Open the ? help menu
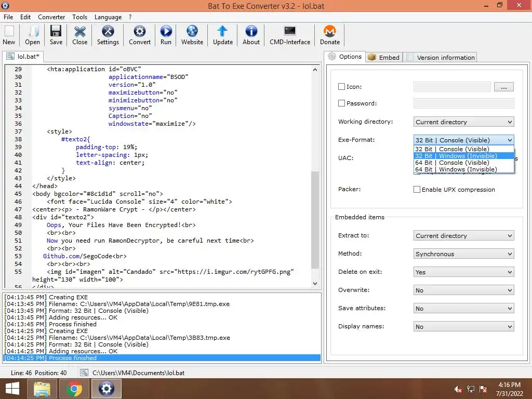The width and height of the screenshot is (532, 399). [x=130, y=17]
